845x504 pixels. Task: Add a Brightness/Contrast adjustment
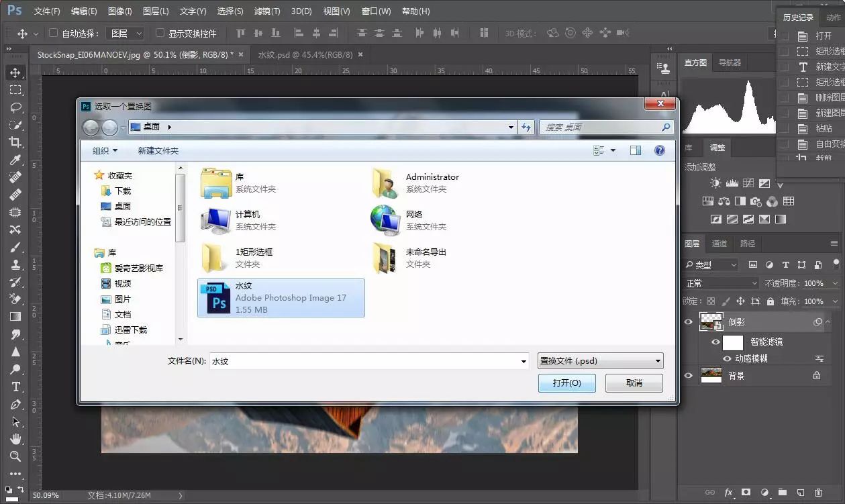pyautogui.click(x=715, y=183)
